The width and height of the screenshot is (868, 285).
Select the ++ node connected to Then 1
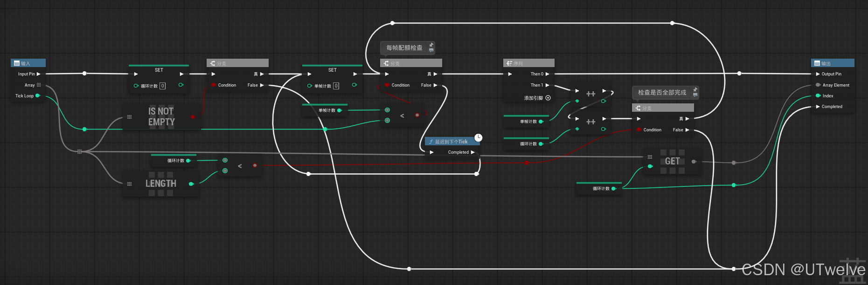pyautogui.click(x=590, y=94)
